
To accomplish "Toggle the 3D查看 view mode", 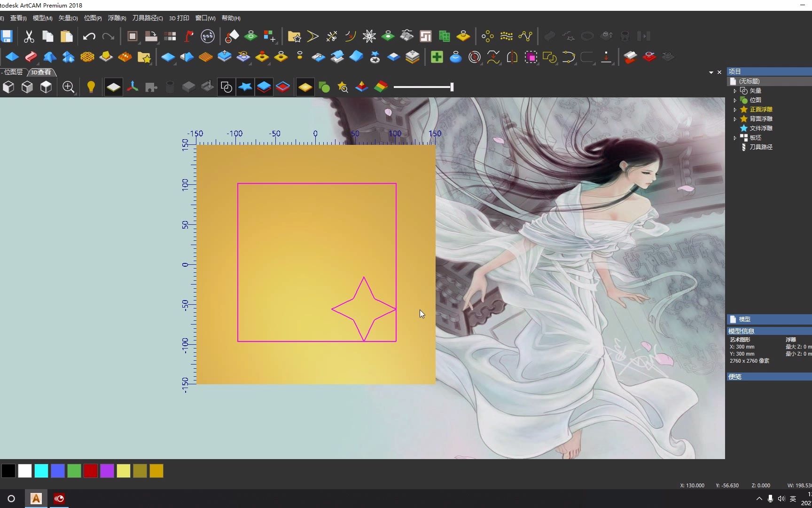I will (41, 72).
